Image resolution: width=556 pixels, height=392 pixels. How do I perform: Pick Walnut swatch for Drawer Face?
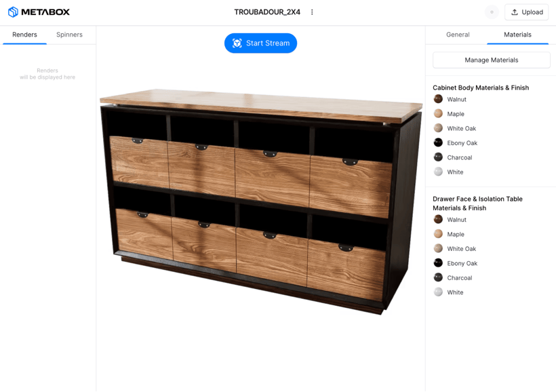click(x=438, y=219)
